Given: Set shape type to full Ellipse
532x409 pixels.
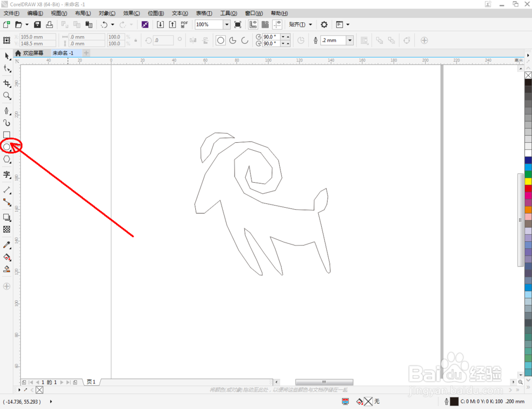Looking at the screenshot, I should click(x=221, y=40).
